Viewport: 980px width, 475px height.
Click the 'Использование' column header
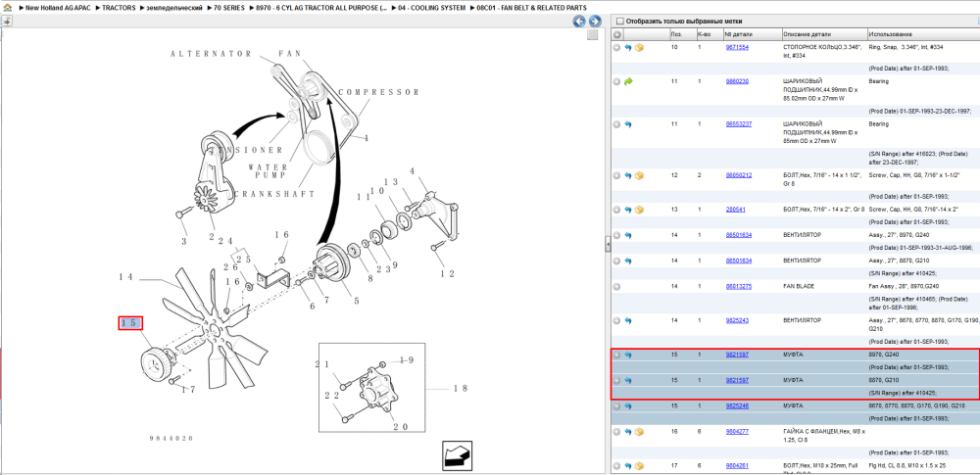[923, 33]
